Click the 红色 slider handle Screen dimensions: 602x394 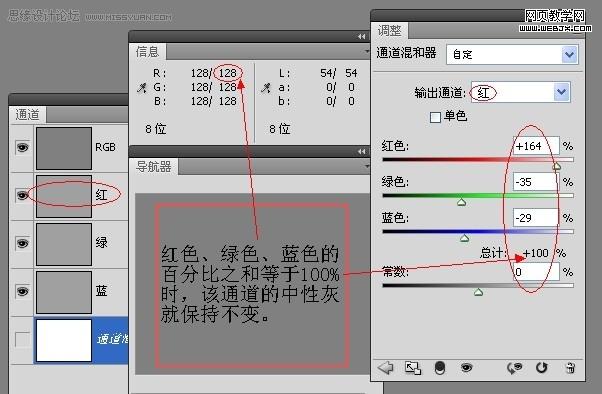(x=556, y=166)
